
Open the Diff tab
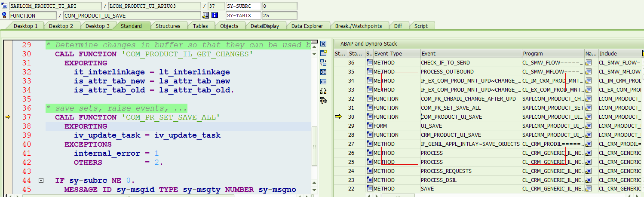pyautogui.click(x=398, y=26)
